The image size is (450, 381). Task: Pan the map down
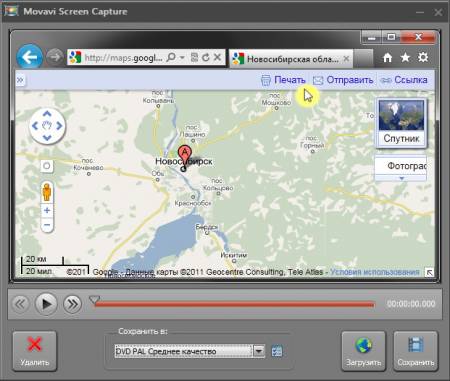coord(47,138)
